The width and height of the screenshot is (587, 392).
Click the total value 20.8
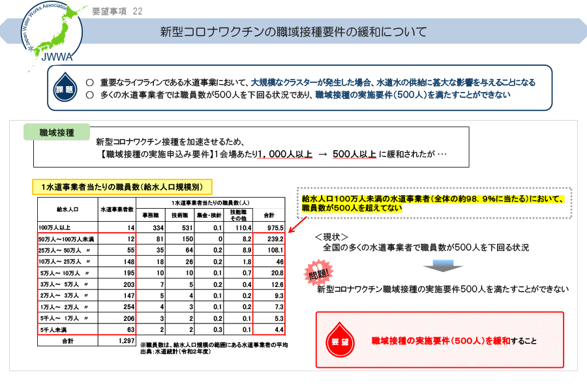click(277, 273)
